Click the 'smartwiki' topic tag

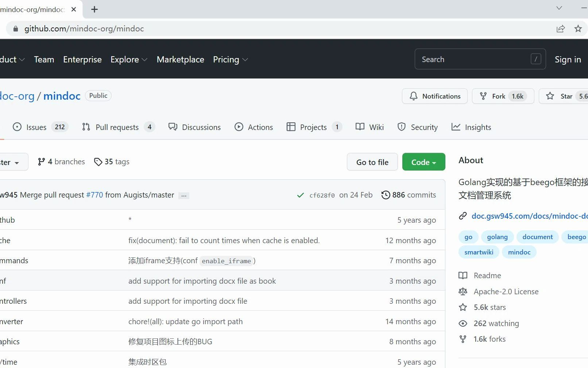click(x=479, y=252)
